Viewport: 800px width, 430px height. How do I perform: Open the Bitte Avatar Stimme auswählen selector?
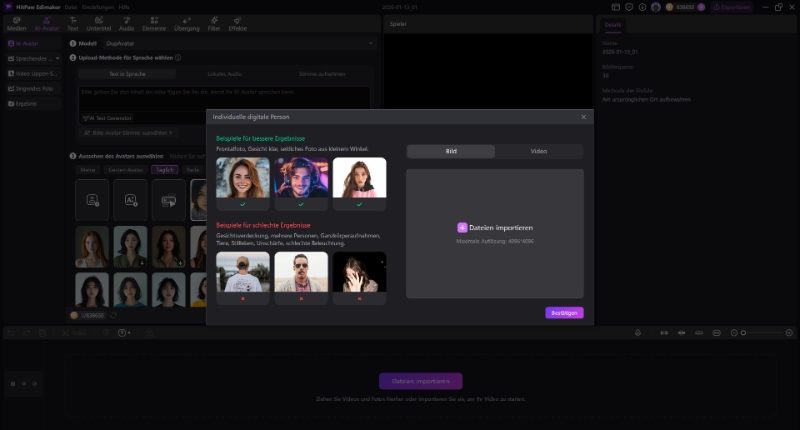pos(130,132)
